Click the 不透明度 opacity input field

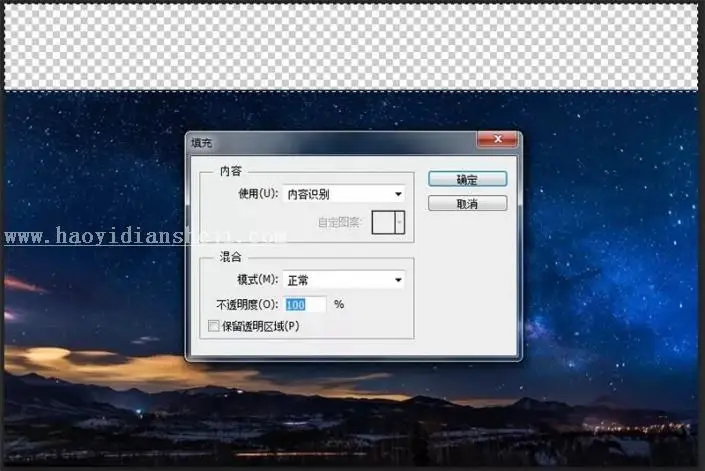305,304
